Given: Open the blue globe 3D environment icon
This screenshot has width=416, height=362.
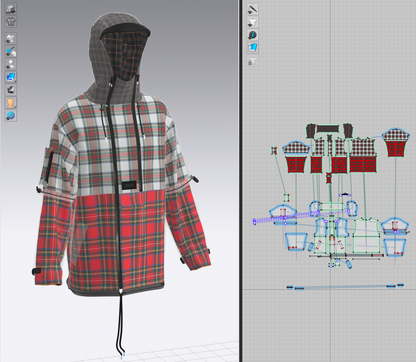Looking at the screenshot, I should point(11,115).
